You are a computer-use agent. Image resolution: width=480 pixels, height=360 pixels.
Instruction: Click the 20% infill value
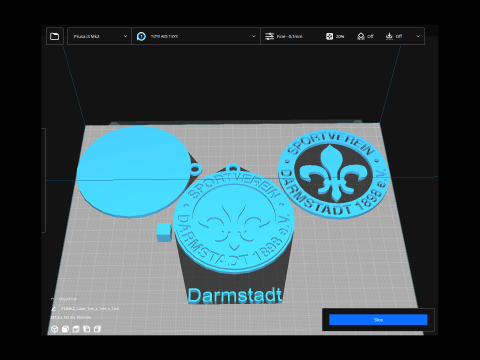[x=340, y=36]
